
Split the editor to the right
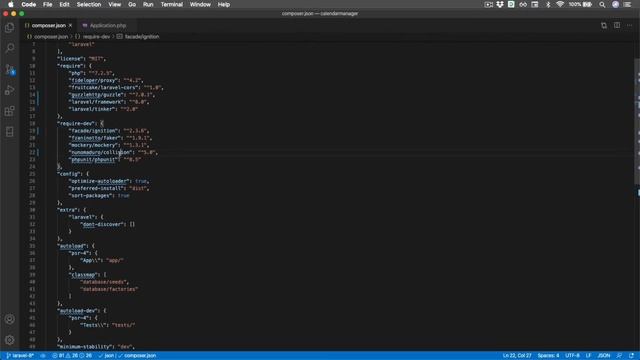(x=617, y=25)
